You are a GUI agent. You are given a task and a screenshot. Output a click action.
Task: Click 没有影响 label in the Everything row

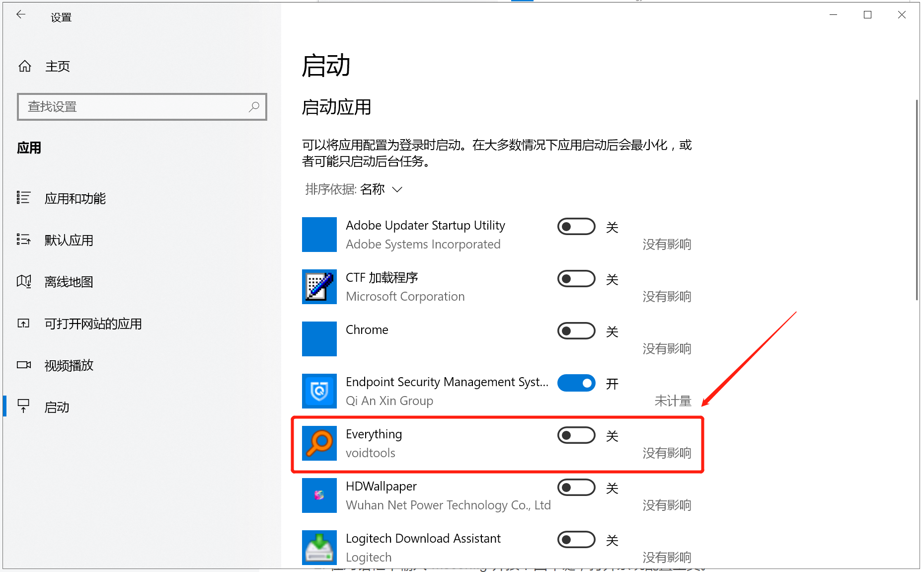(667, 453)
